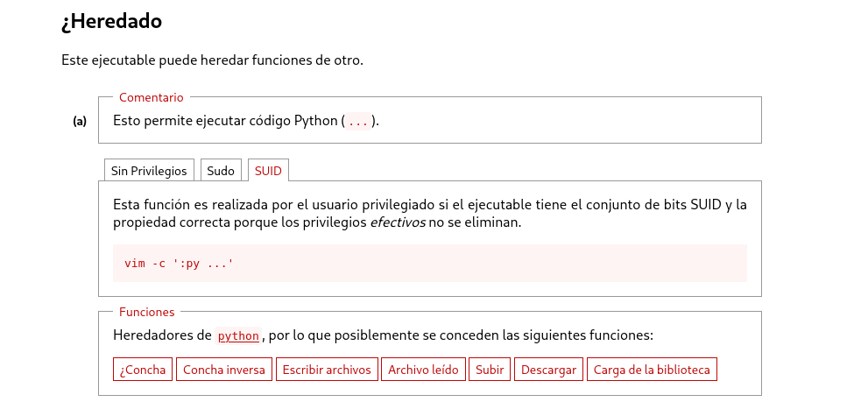Click the ¿Concha function button
The height and width of the screenshot is (409, 868).
click(143, 370)
